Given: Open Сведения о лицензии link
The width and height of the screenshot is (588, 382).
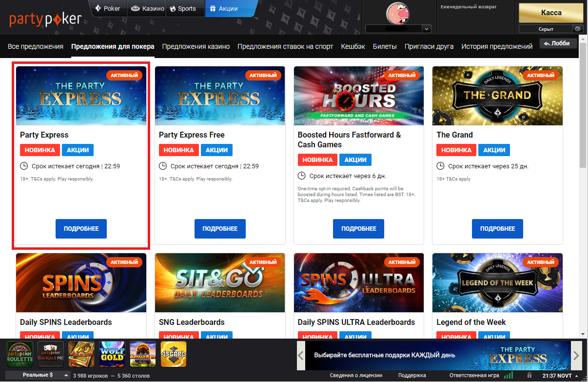Looking at the screenshot, I should [356, 376].
